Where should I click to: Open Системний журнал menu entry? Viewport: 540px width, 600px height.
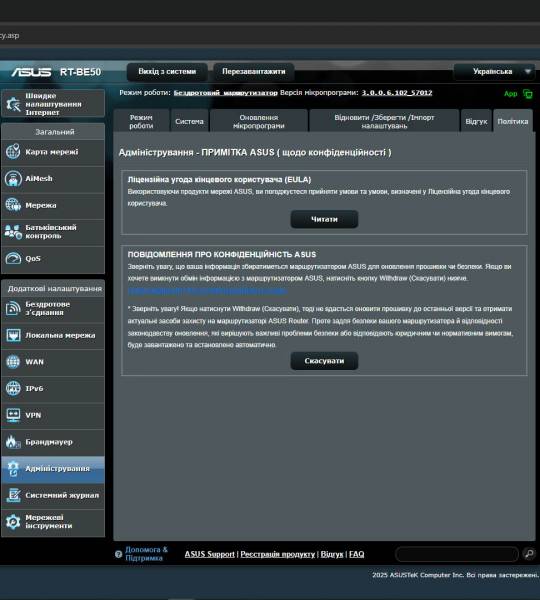(53, 495)
